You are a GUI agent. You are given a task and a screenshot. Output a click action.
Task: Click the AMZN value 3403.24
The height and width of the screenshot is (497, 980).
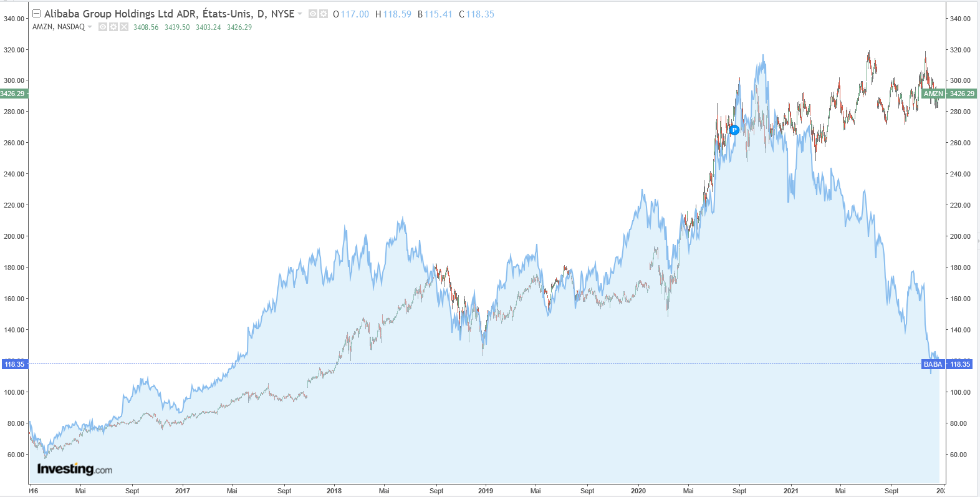208,27
